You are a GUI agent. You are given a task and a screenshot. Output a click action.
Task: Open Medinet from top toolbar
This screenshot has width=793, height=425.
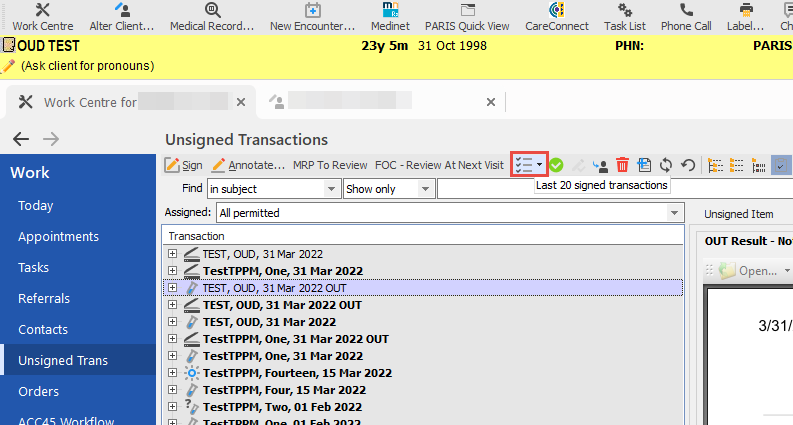click(x=390, y=17)
